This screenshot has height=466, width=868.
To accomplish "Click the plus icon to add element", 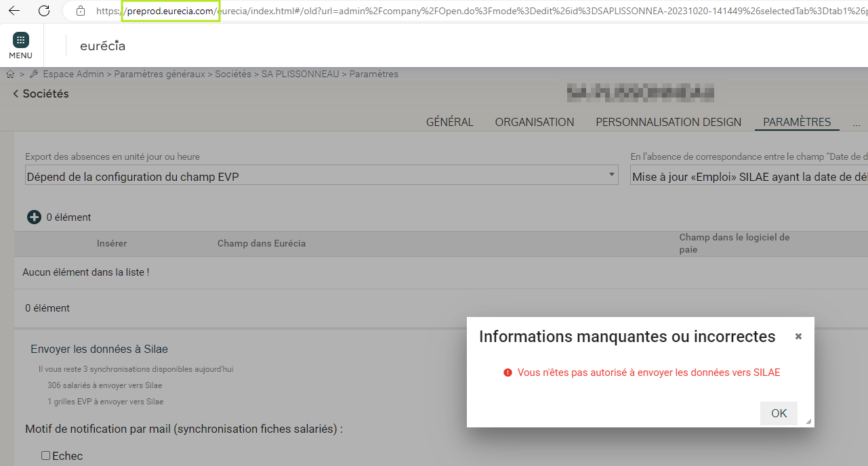I will [34, 217].
